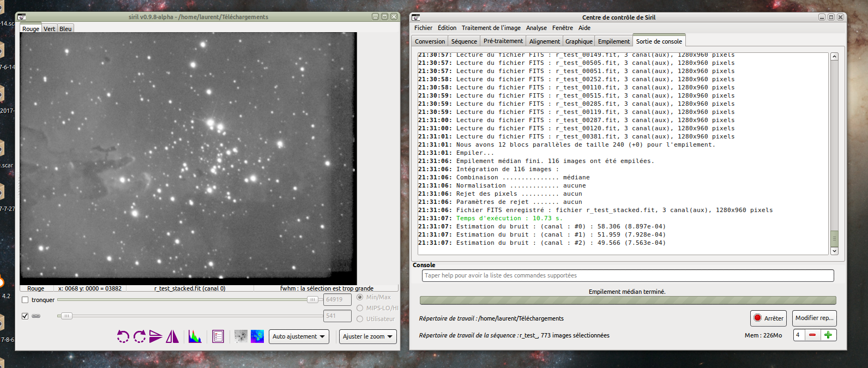
Task: Click "fwhm : la sélection est trop grande" text
Action: pyautogui.click(x=327, y=288)
